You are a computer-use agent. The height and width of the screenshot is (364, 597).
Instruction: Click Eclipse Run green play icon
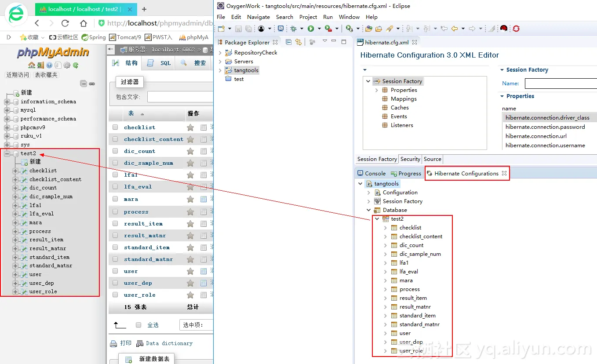pos(311,29)
